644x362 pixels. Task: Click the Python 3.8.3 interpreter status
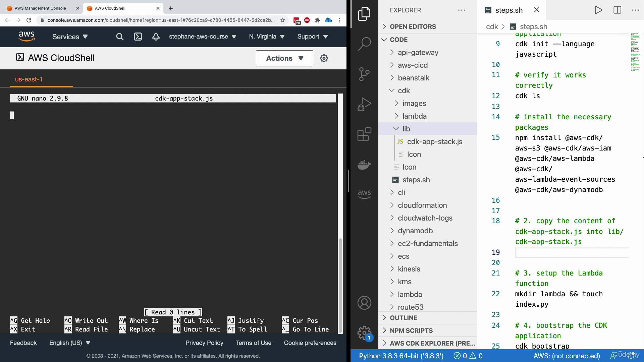(401, 356)
